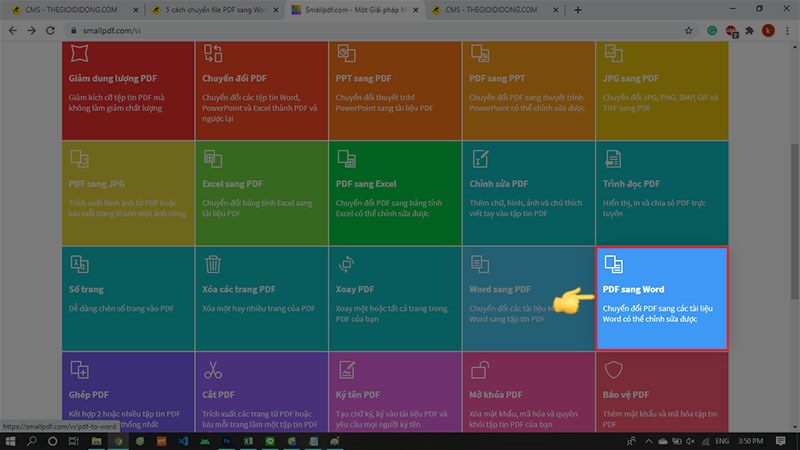This screenshot has height=450, width=800.
Task: Switch to the 5 cách chuyển file PDF tab
Action: click(214, 10)
